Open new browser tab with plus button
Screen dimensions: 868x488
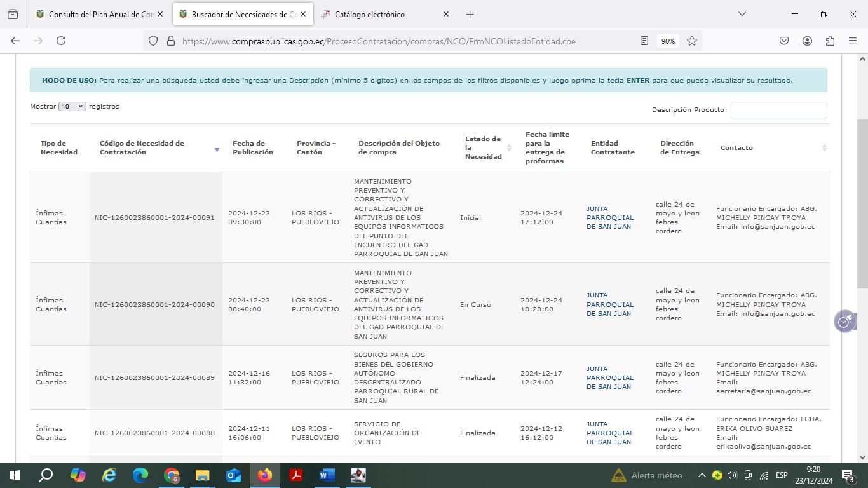point(470,14)
